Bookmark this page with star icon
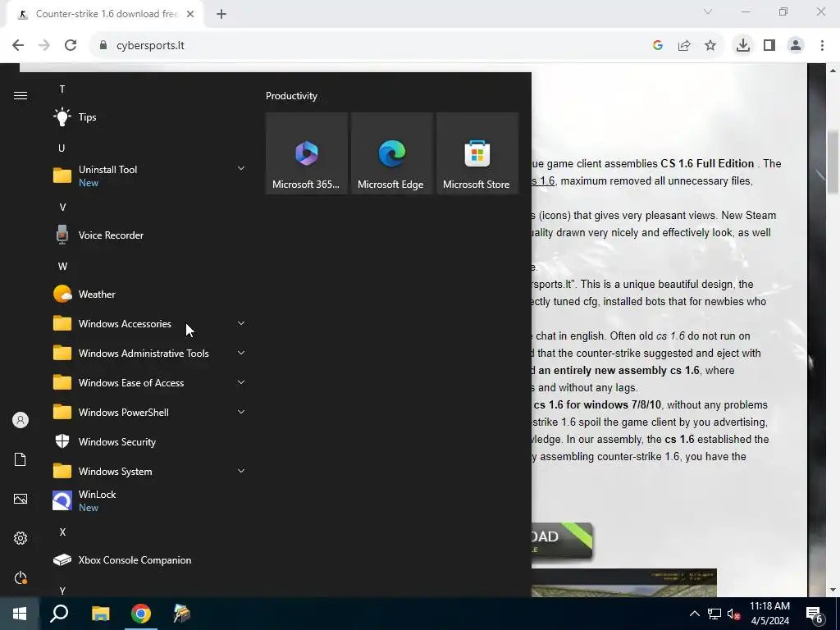The height and width of the screenshot is (630, 840). pos(710,46)
